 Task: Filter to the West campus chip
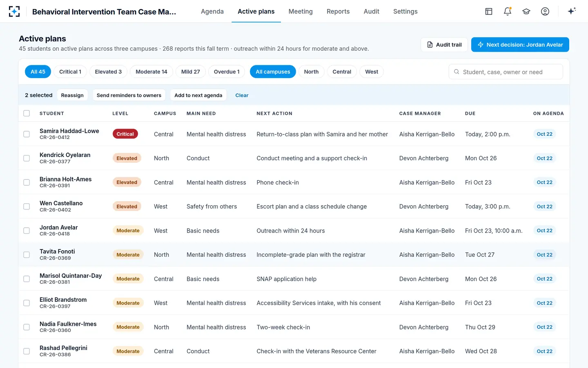click(x=372, y=72)
